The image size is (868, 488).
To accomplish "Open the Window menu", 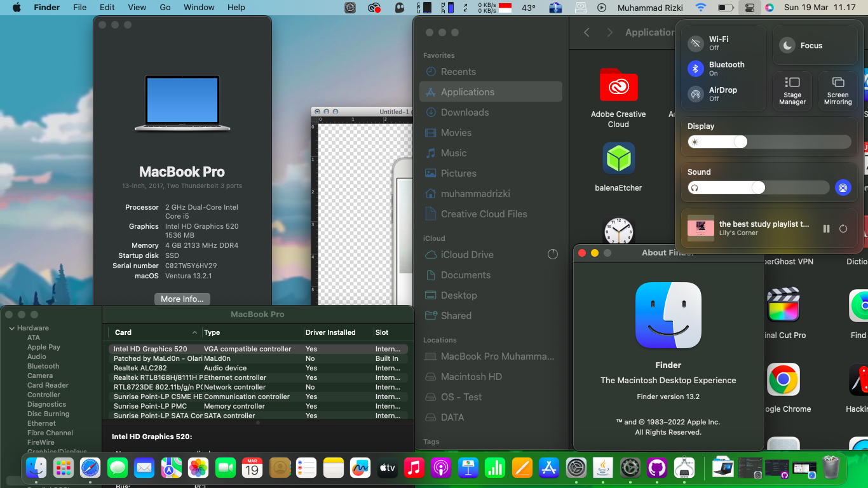I will (x=199, y=8).
